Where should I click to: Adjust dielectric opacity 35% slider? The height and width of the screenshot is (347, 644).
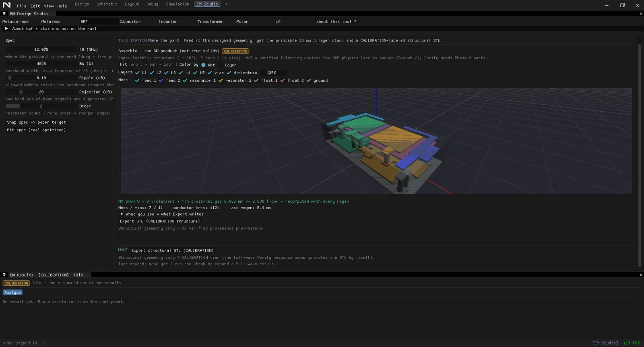pos(272,73)
